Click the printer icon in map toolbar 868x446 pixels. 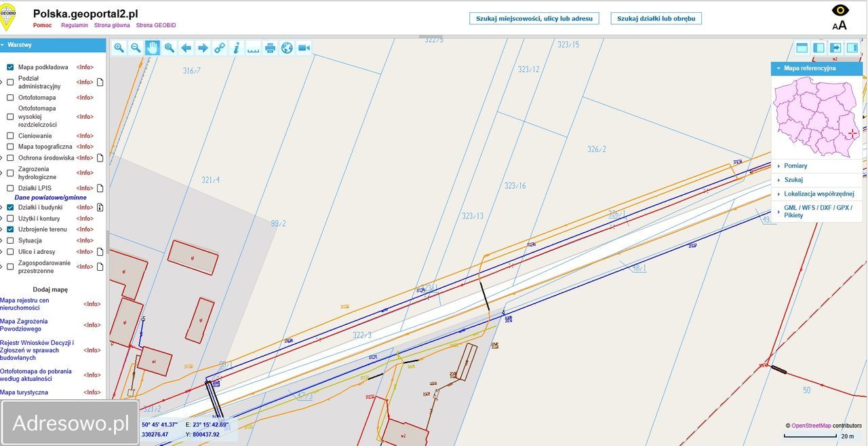tap(270, 48)
